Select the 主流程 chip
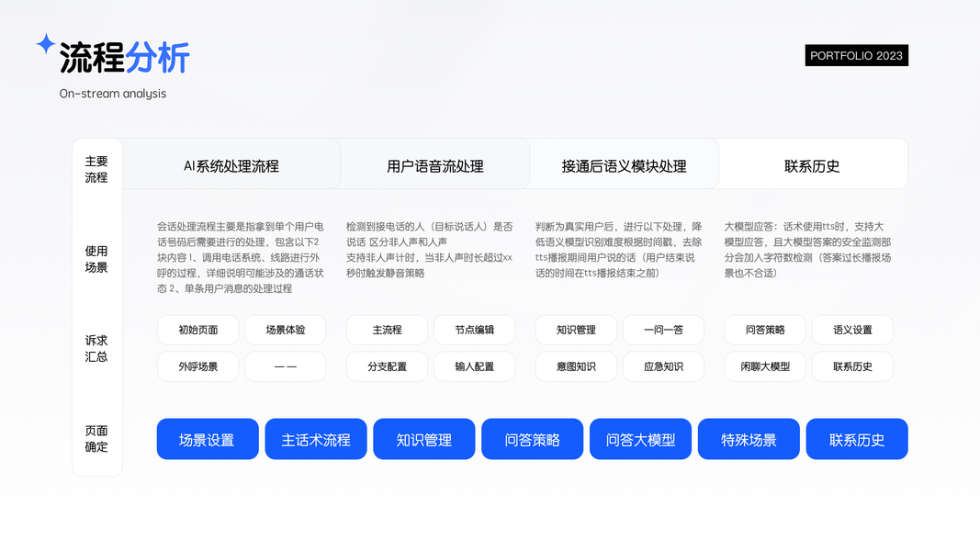This screenshot has height=551, width=980. click(x=387, y=330)
